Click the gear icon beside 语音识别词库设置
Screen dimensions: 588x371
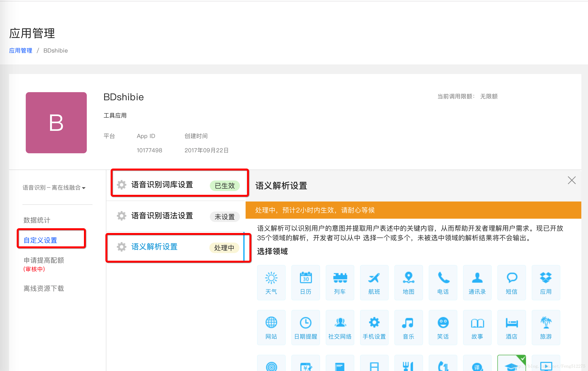[121, 185]
